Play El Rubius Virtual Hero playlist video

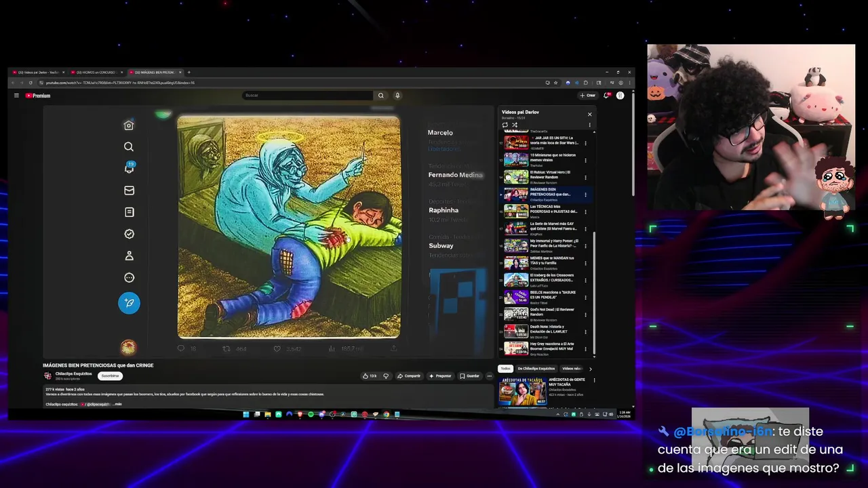point(547,177)
